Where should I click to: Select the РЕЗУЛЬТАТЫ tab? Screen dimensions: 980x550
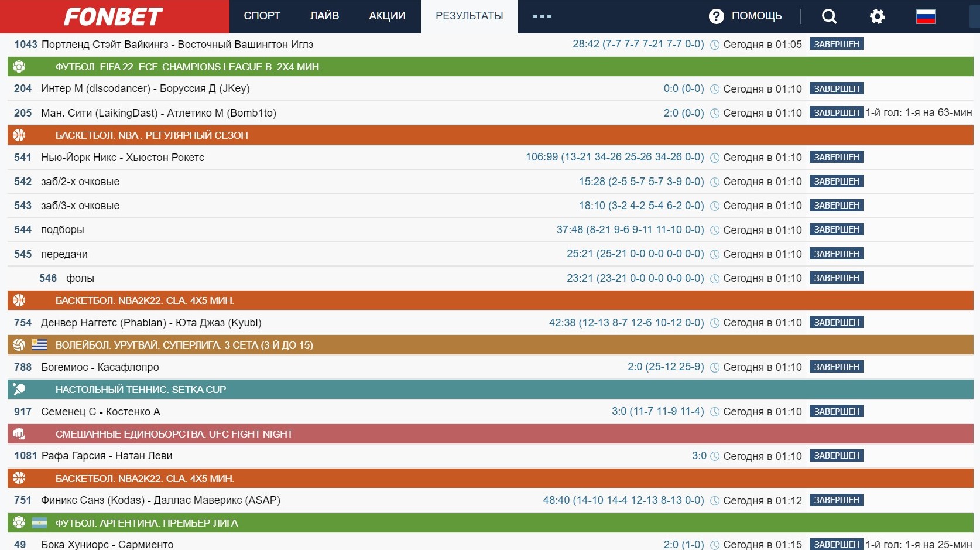470,16
